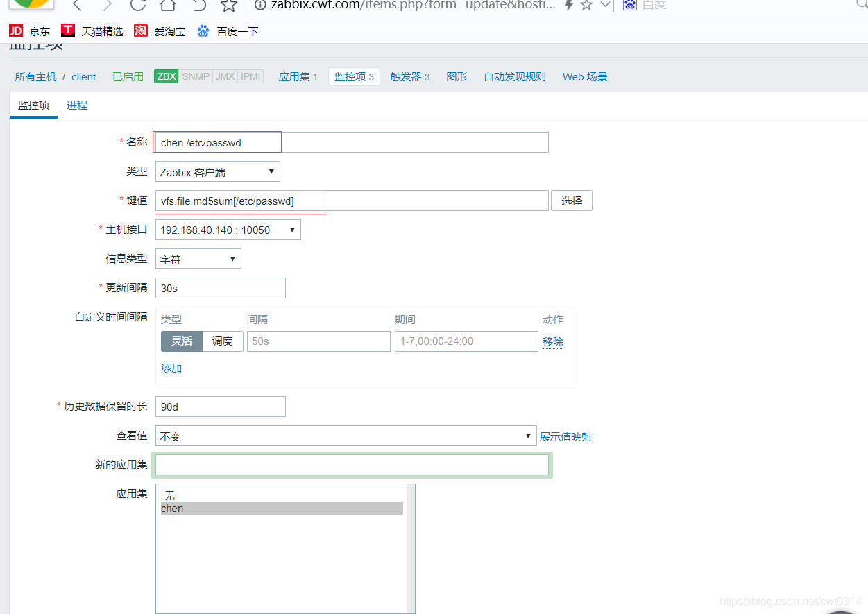Open 主机接口 dropdown 192.168.40.140 : 10050

click(x=228, y=230)
